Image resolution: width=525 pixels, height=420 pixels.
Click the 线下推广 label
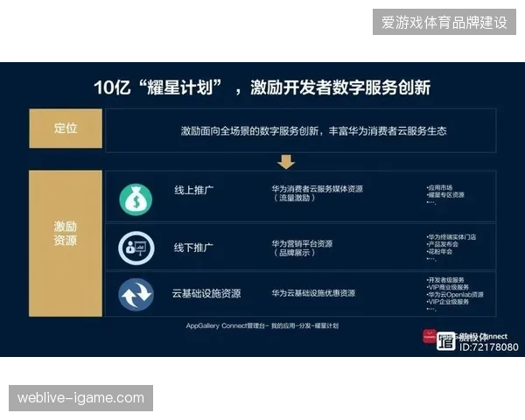pyautogui.click(x=193, y=248)
